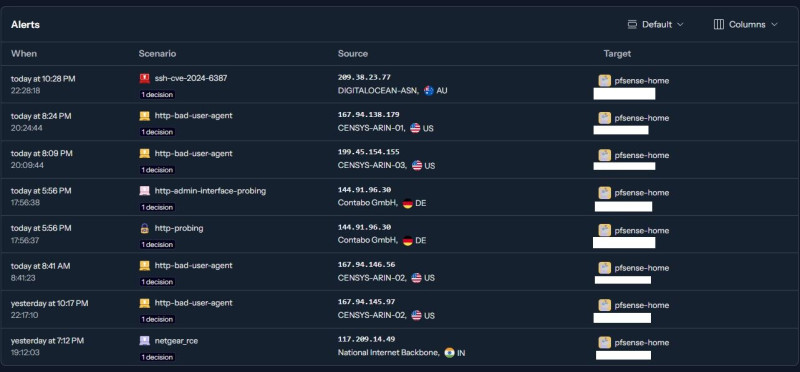Open the 1 decision badge for ssh-cve-2024-6387
Image resolution: width=800 pixels, height=372 pixels.
157,95
